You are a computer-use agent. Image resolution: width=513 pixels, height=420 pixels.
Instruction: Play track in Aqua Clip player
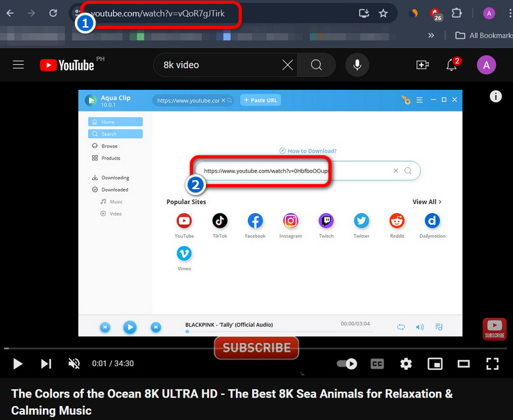tap(130, 327)
